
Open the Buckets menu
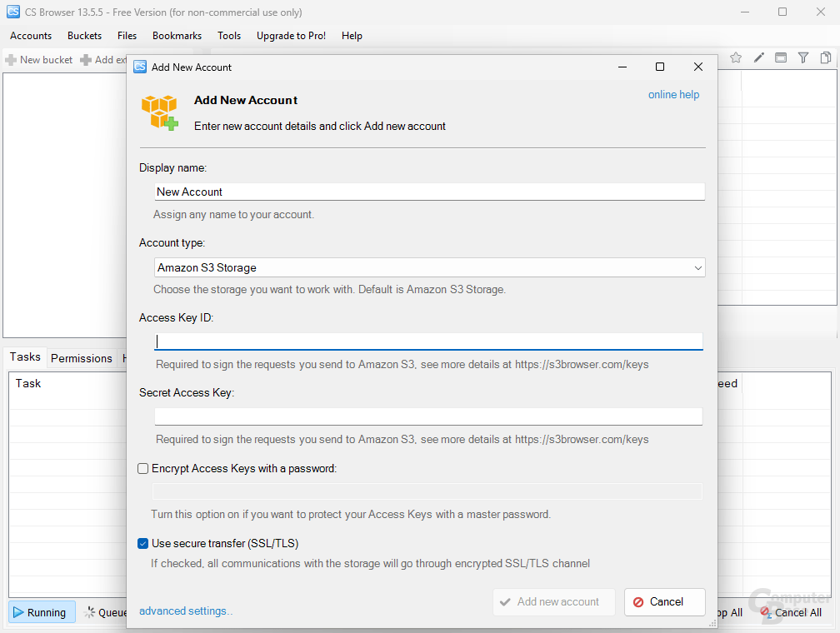pos(85,36)
